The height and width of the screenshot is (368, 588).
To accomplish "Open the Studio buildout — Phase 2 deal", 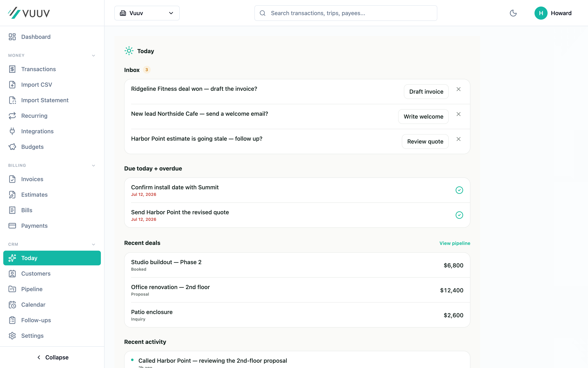I will pos(297,265).
